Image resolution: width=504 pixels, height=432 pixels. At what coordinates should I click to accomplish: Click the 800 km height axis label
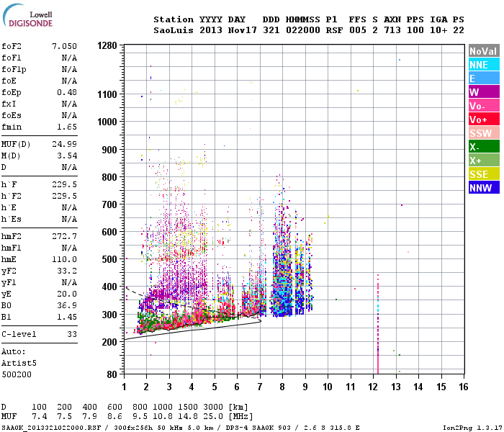[x=109, y=177]
